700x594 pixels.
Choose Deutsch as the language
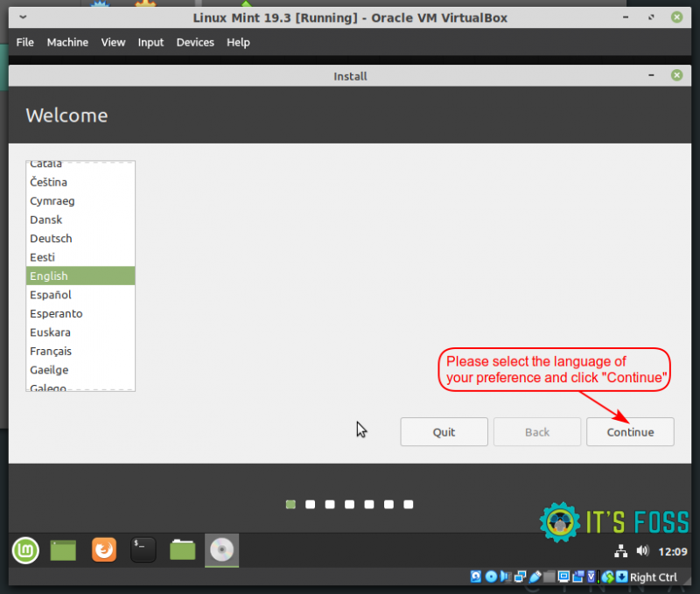(80, 238)
